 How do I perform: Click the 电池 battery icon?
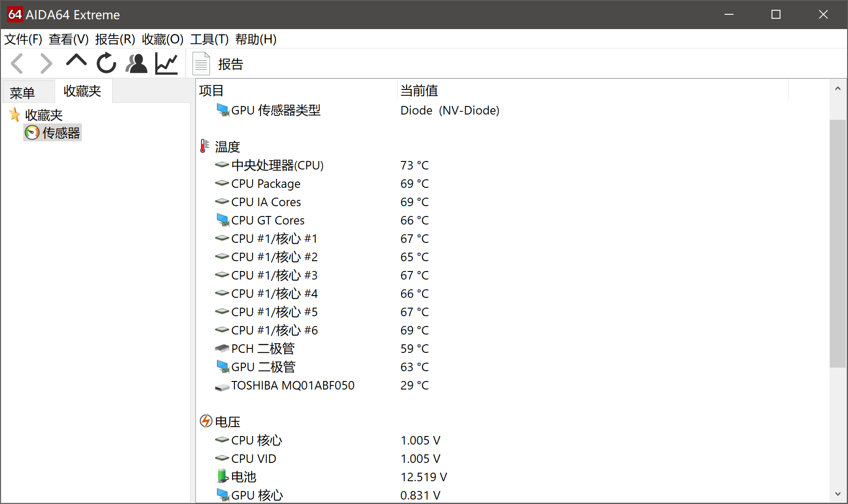tap(222, 476)
